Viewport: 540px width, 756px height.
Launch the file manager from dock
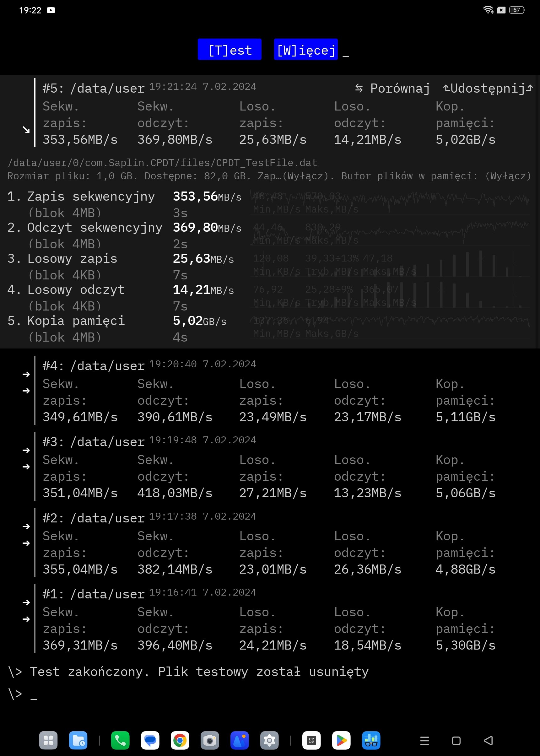click(x=78, y=740)
